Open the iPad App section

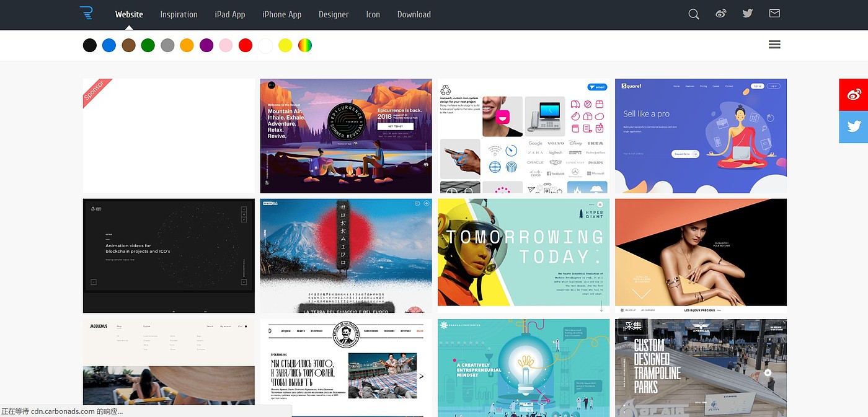(230, 14)
